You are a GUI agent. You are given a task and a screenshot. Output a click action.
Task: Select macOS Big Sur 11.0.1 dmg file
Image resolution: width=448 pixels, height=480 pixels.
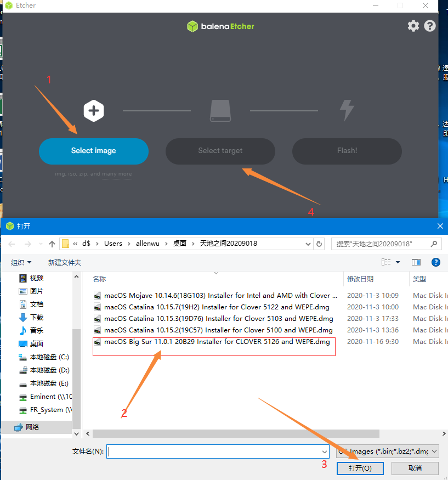pos(217,342)
